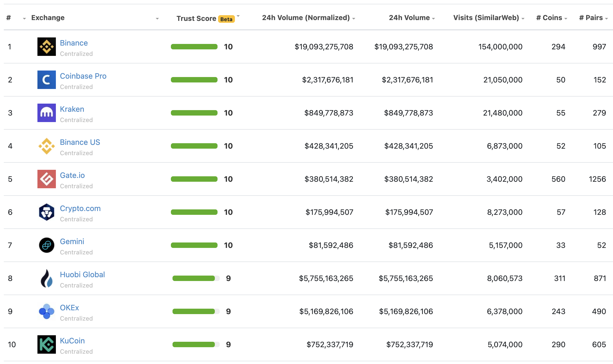Select Binance pairs count 997
Viewport: 613px width, 364px height.
pyautogui.click(x=599, y=47)
